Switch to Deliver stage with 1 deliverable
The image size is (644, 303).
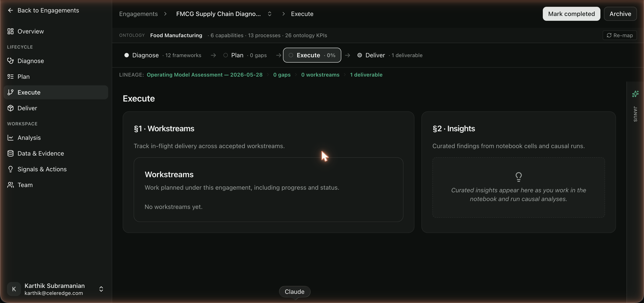[x=390, y=55]
